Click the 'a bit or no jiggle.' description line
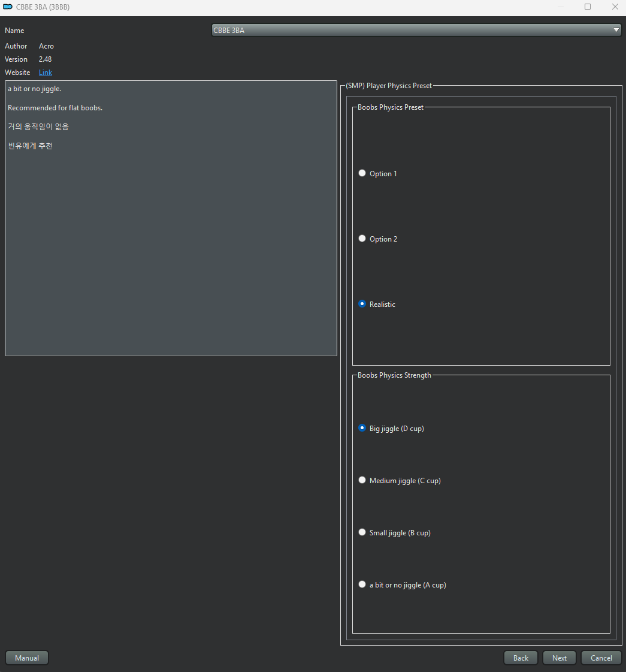 [35, 89]
